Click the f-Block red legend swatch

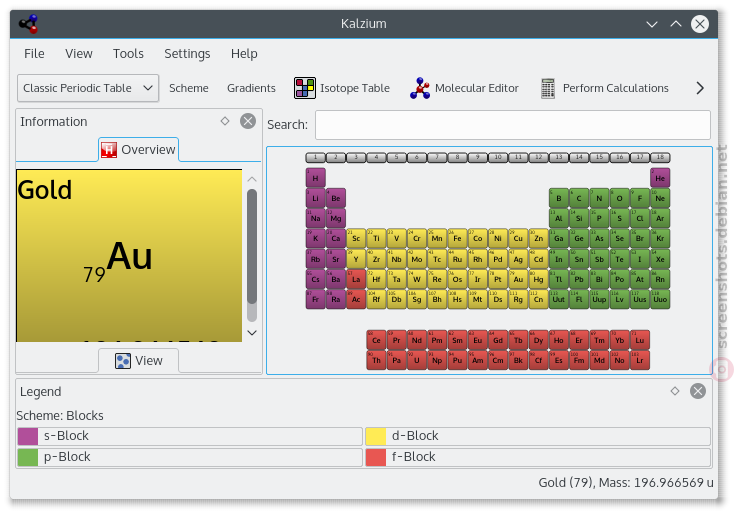[375, 457]
